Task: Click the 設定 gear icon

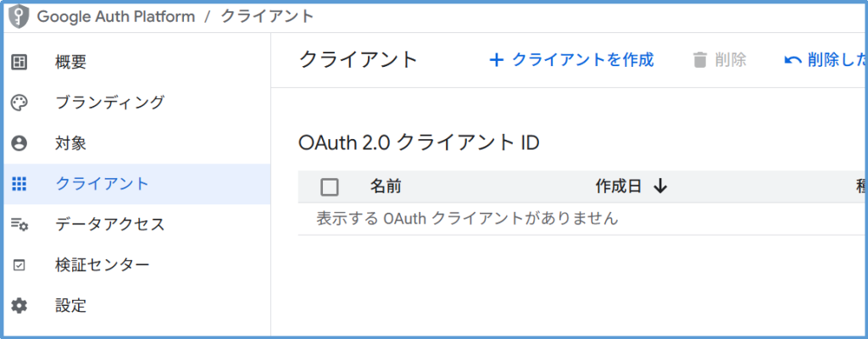Action: pos(19,306)
